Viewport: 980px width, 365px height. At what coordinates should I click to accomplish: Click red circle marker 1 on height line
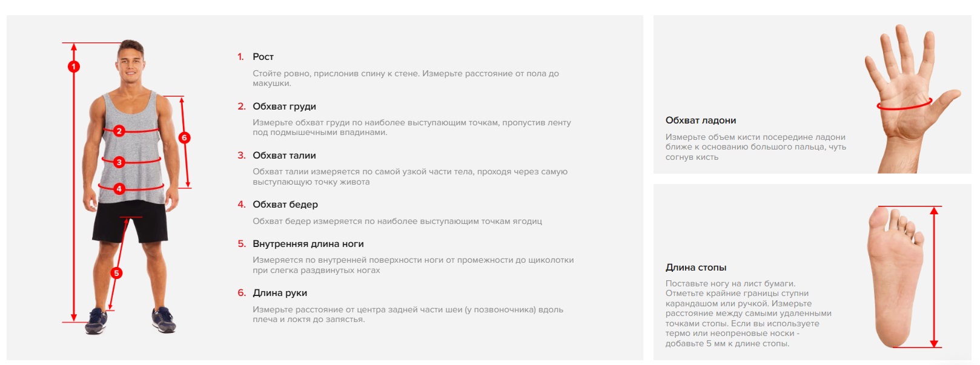tap(74, 67)
